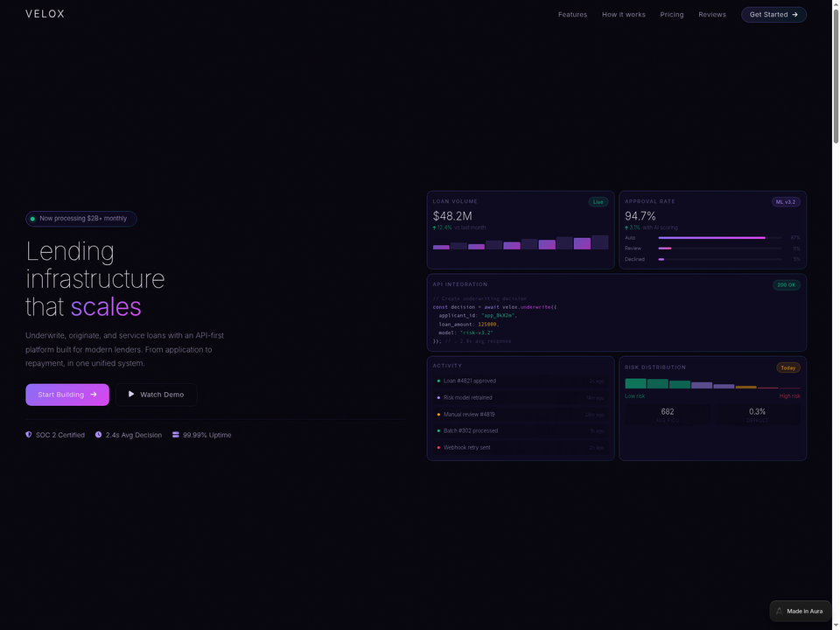This screenshot has width=840, height=630.
Task: Click the 'Risk model retrained' activity row
Action: coord(520,397)
